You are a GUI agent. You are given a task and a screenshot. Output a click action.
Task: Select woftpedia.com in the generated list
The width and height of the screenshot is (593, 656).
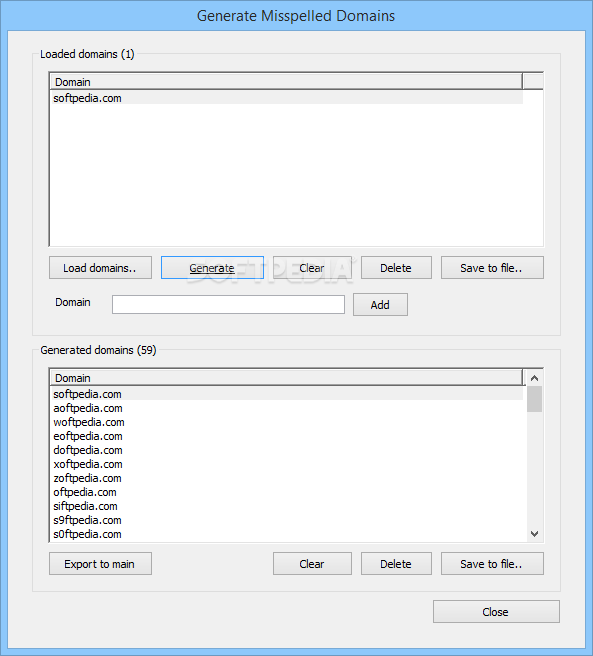[x=287, y=422]
